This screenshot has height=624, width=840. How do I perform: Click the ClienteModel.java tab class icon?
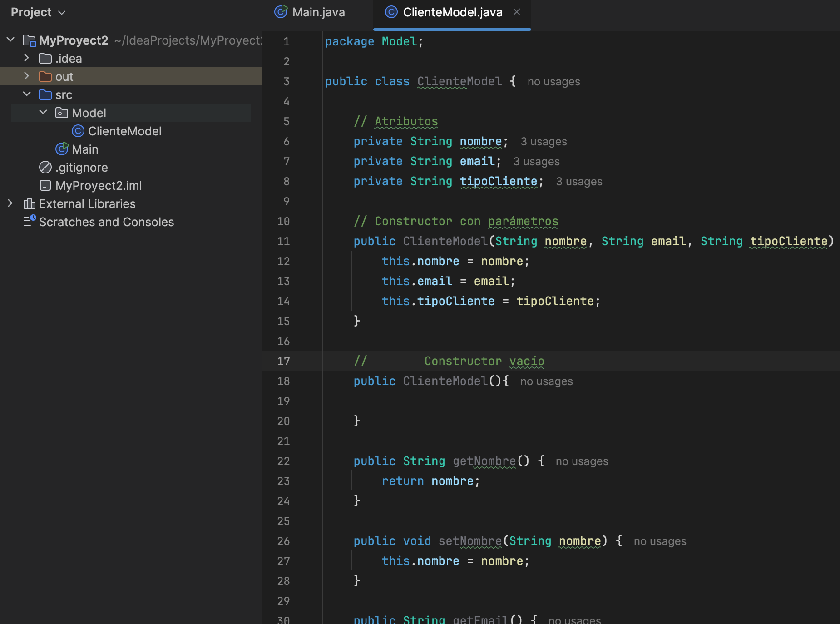[391, 12]
